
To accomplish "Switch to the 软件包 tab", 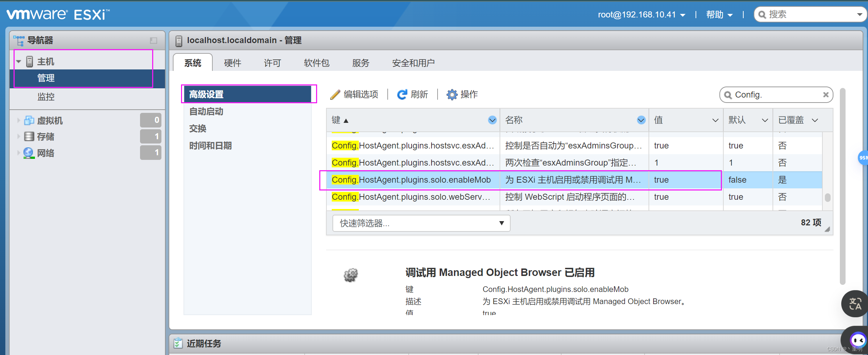I will coord(317,63).
